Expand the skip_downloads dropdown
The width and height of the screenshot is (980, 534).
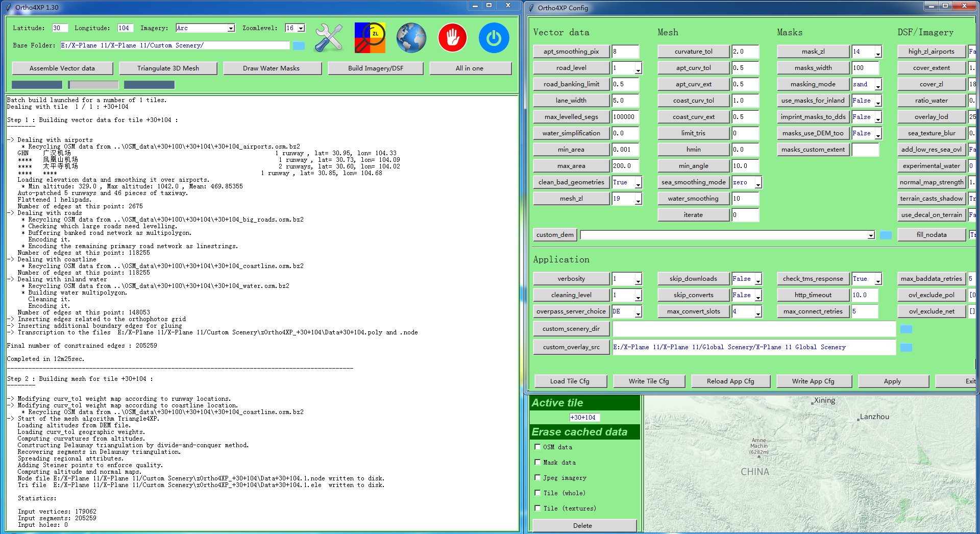point(758,279)
